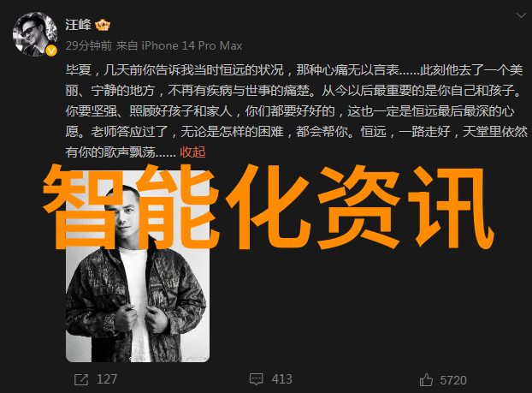
Task: Like the post with thumbs-up icon
Action: (x=426, y=380)
